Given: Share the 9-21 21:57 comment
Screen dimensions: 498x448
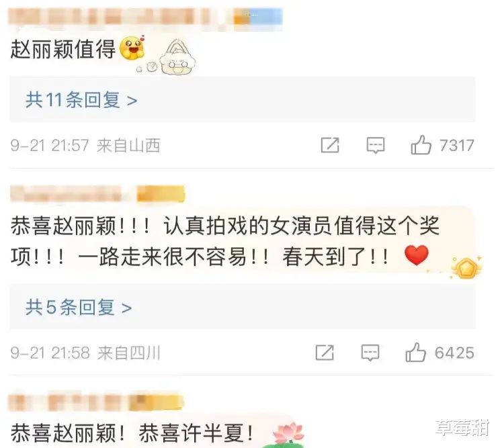Looking at the screenshot, I should [330, 146].
